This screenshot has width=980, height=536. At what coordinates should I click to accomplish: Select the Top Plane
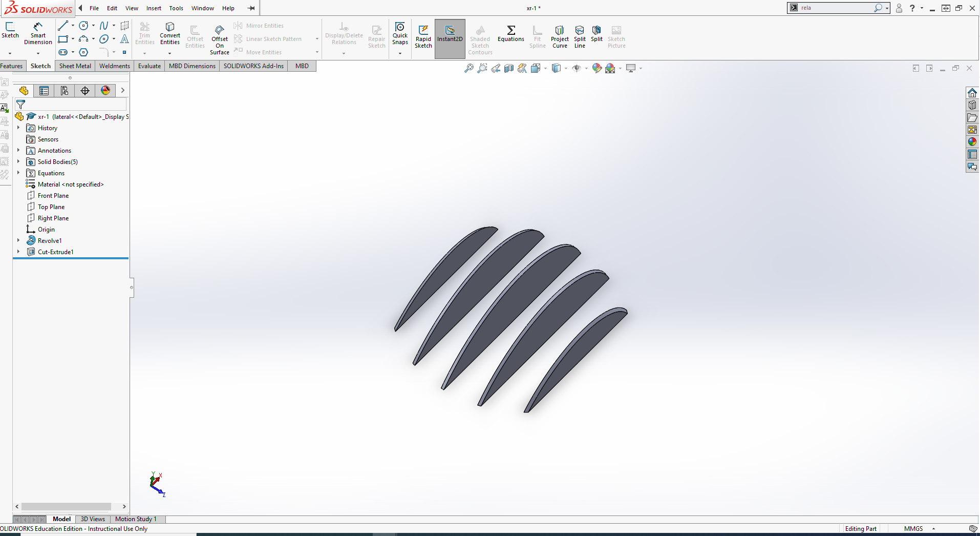[51, 207]
